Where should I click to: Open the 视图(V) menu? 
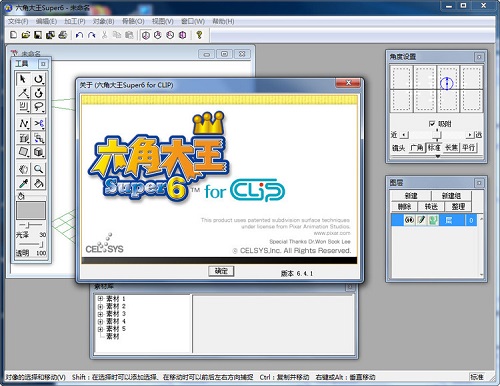(163, 21)
